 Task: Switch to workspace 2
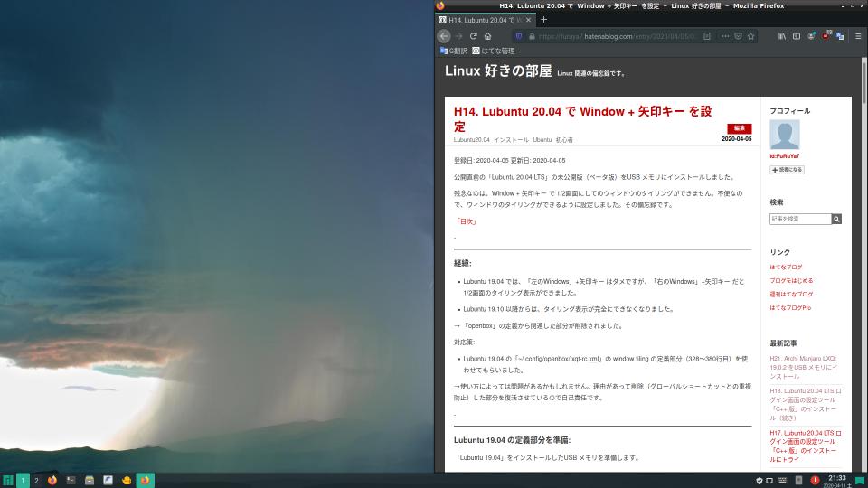(x=36, y=480)
